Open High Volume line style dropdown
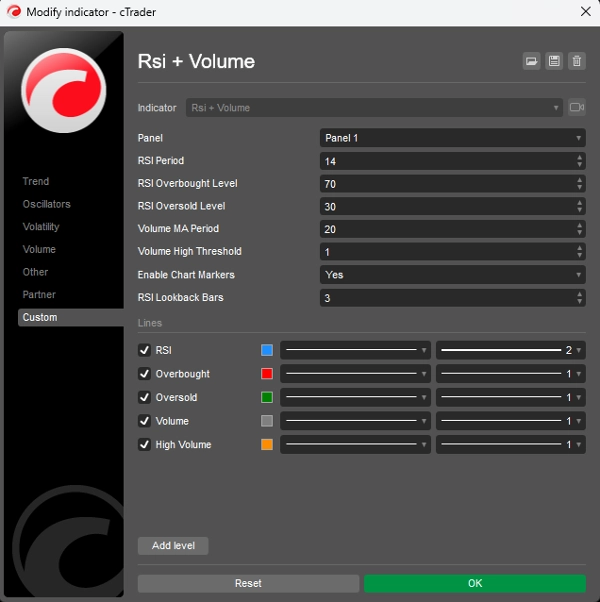This screenshot has width=600, height=602. 355,445
